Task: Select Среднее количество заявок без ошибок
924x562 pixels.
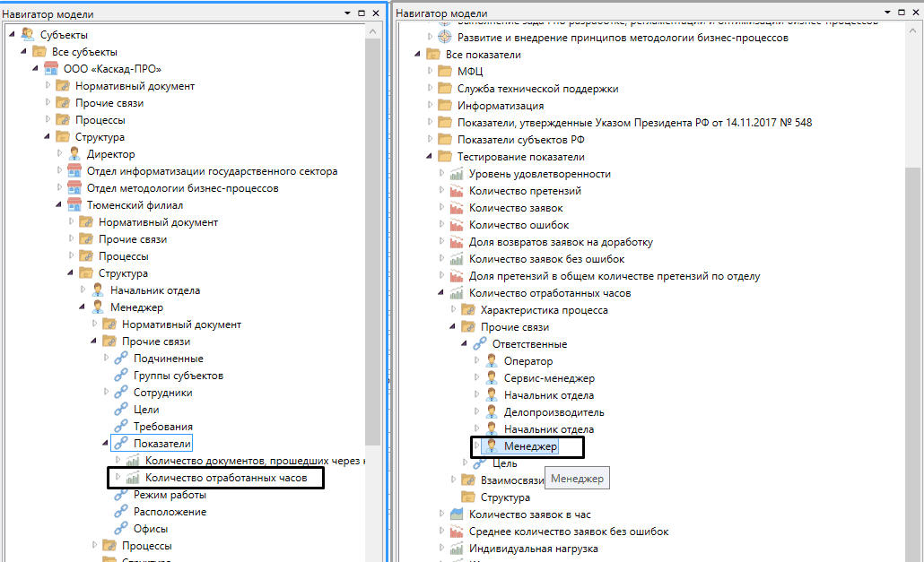Action: pos(569,532)
